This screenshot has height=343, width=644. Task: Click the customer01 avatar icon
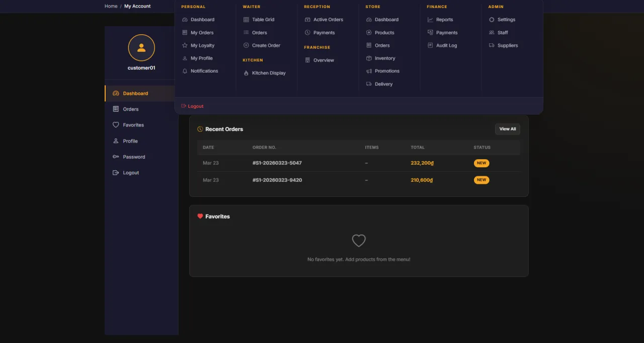pyautogui.click(x=141, y=48)
